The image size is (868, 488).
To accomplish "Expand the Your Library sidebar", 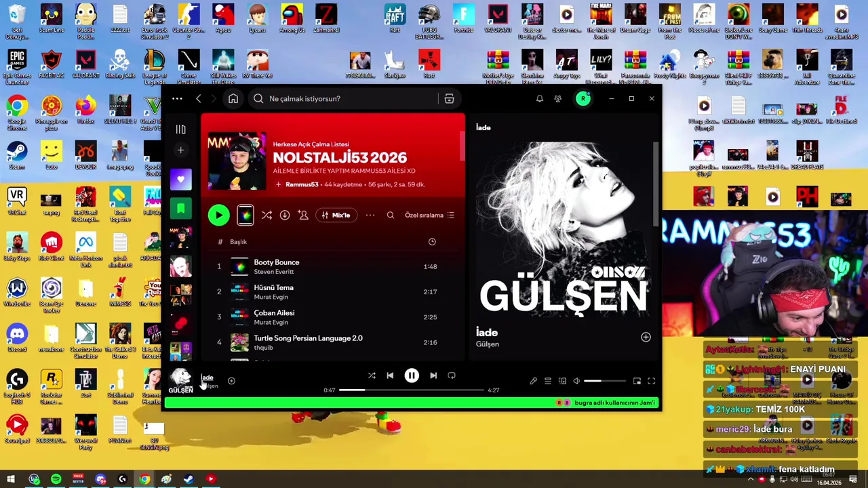I will [x=180, y=129].
